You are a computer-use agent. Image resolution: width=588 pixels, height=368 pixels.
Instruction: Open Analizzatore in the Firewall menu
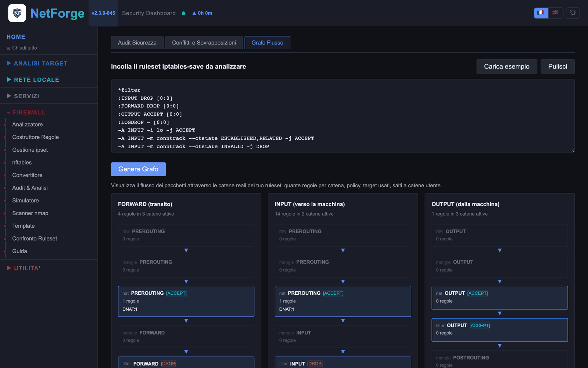(28, 124)
